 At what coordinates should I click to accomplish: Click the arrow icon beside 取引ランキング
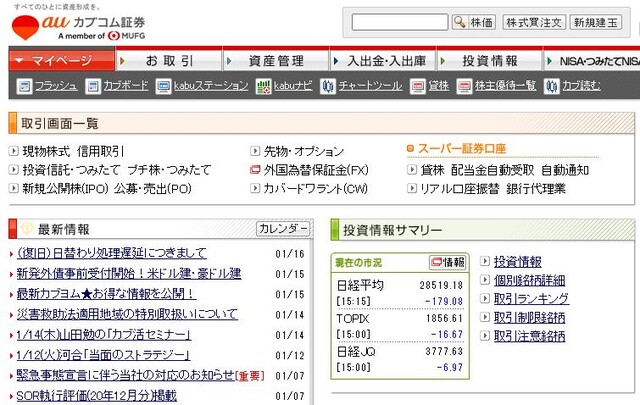pos(484,298)
